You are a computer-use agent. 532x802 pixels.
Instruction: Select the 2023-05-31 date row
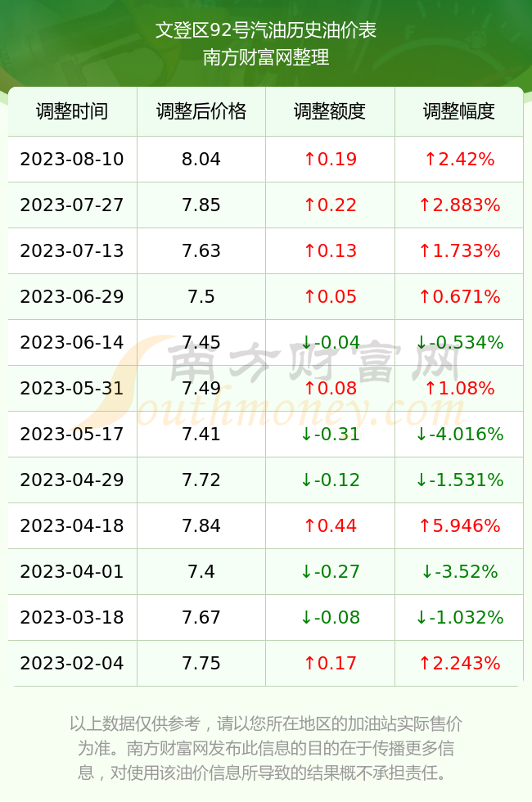tap(265, 388)
